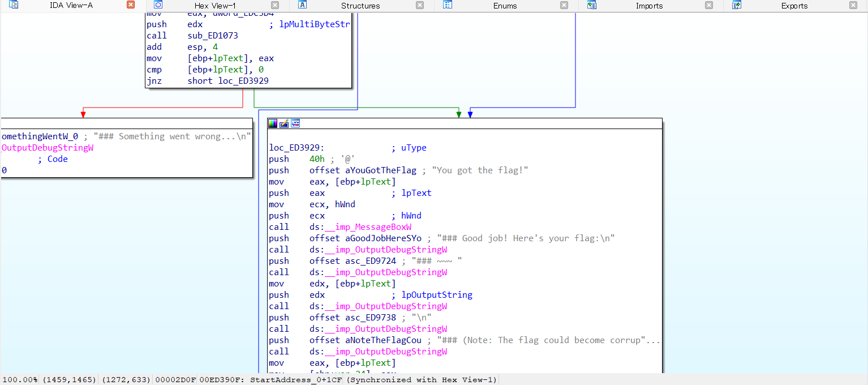868x385 pixels.
Task: Click the "### ~~~ " string comment
Action: 437,261
